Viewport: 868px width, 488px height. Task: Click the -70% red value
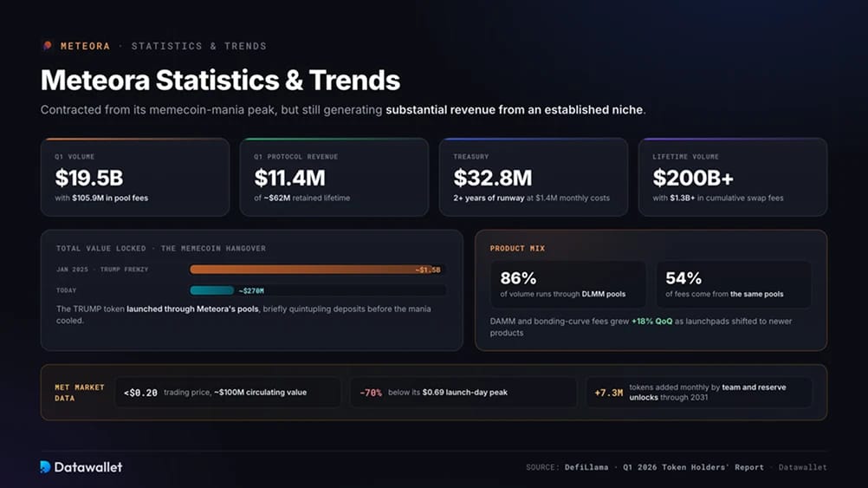click(371, 393)
